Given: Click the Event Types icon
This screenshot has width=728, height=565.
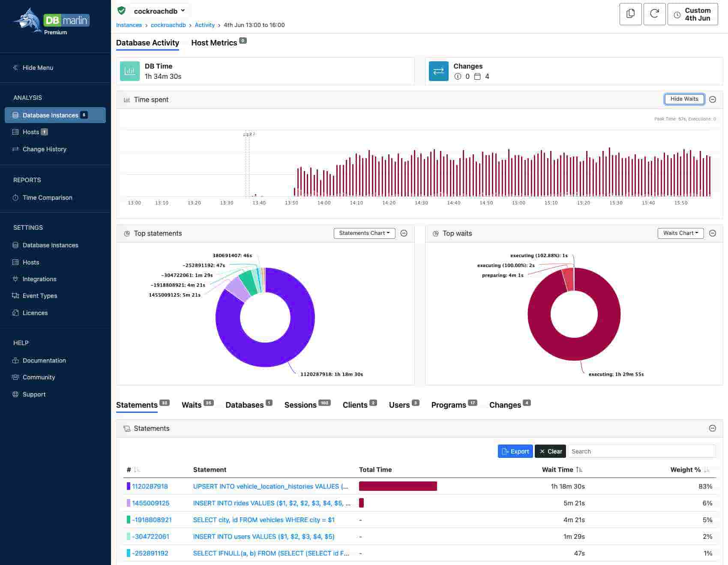Looking at the screenshot, I should coord(15,296).
